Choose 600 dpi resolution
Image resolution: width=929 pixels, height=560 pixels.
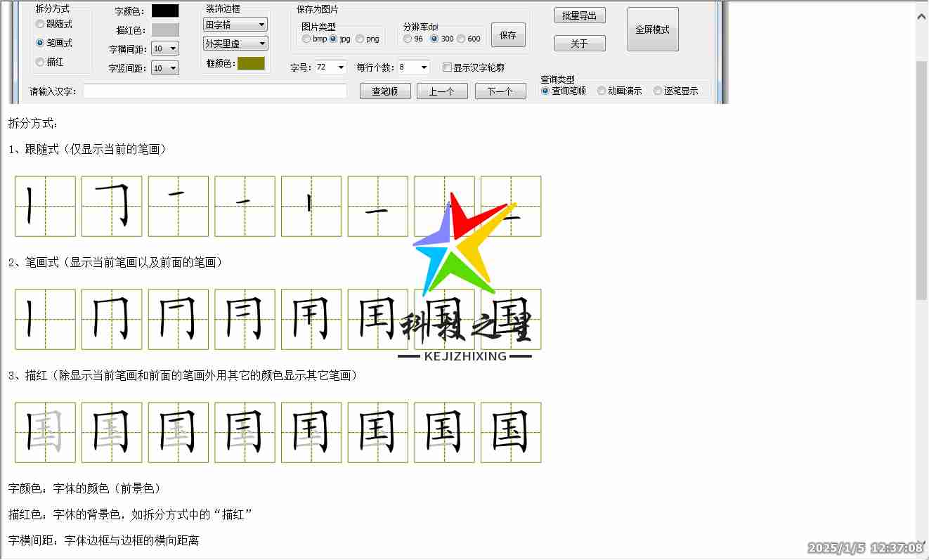point(462,39)
